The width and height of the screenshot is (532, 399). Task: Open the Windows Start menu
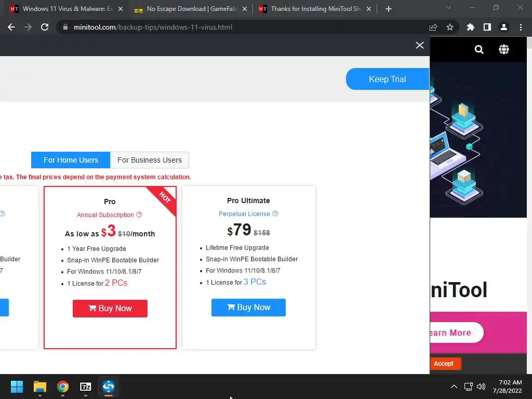click(17, 387)
